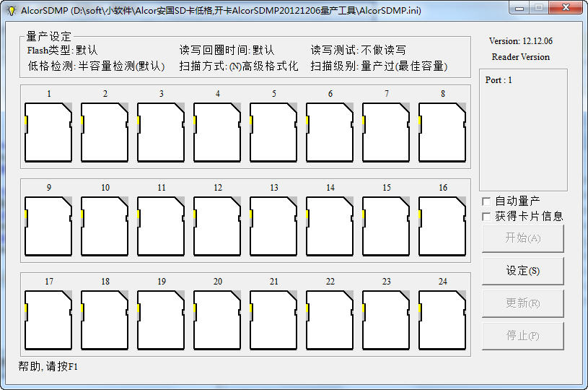Toggle the 获得卡片信息 checkbox

(x=486, y=216)
